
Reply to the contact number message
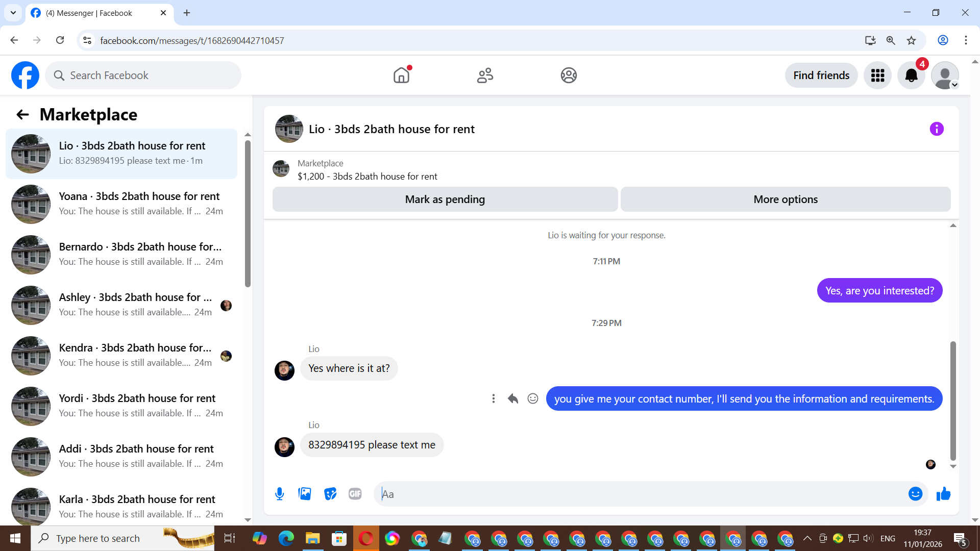[x=513, y=399]
